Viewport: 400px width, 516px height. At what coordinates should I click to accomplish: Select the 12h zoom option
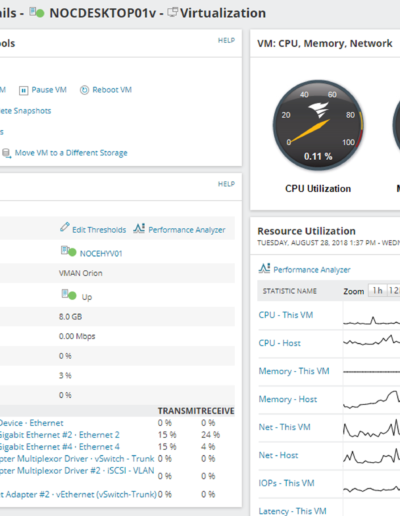(394, 291)
